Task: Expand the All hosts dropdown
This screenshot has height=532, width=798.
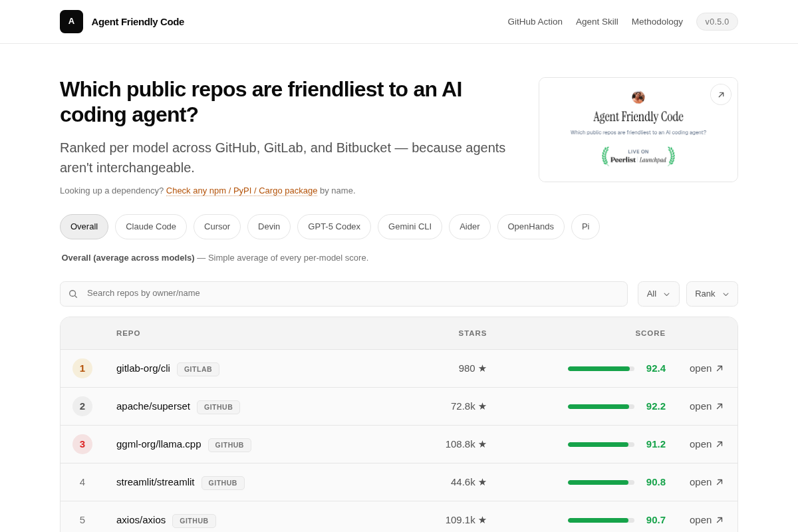Action: pyautogui.click(x=658, y=294)
